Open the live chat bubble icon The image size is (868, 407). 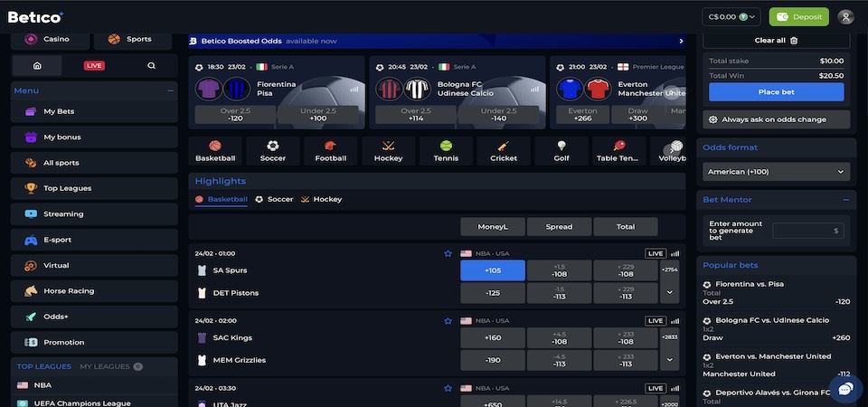[x=845, y=390]
